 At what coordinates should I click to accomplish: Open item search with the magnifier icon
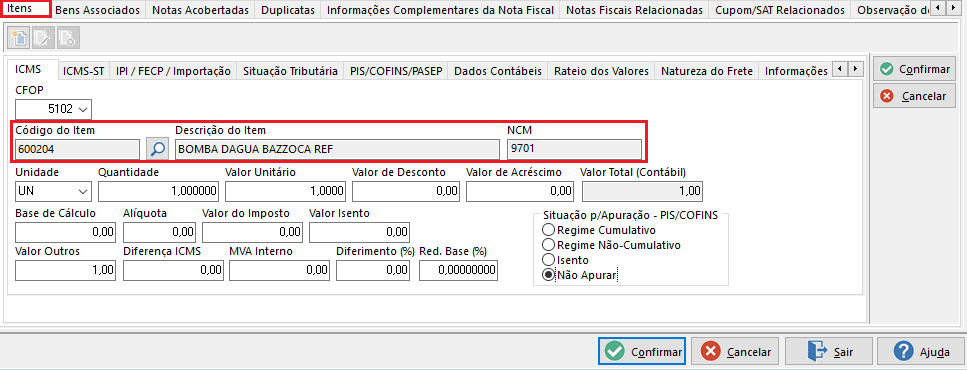click(x=158, y=149)
